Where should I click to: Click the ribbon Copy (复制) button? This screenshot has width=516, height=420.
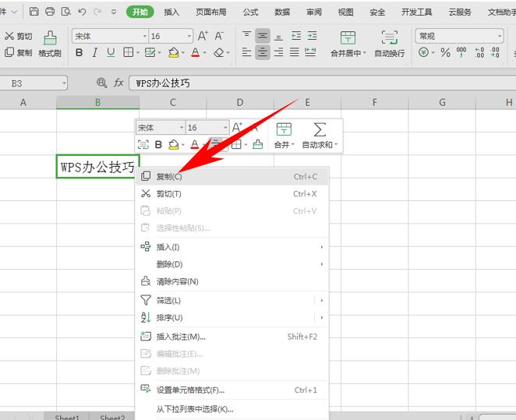(x=18, y=52)
